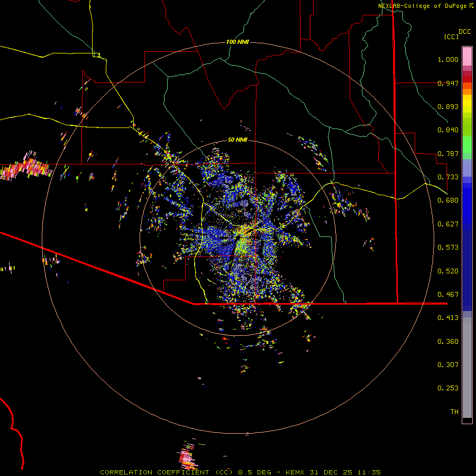Click the 31 DEC 25 date stamp
Image resolution: width=476 pixels, height=476 pixels.
click(331, 472)
